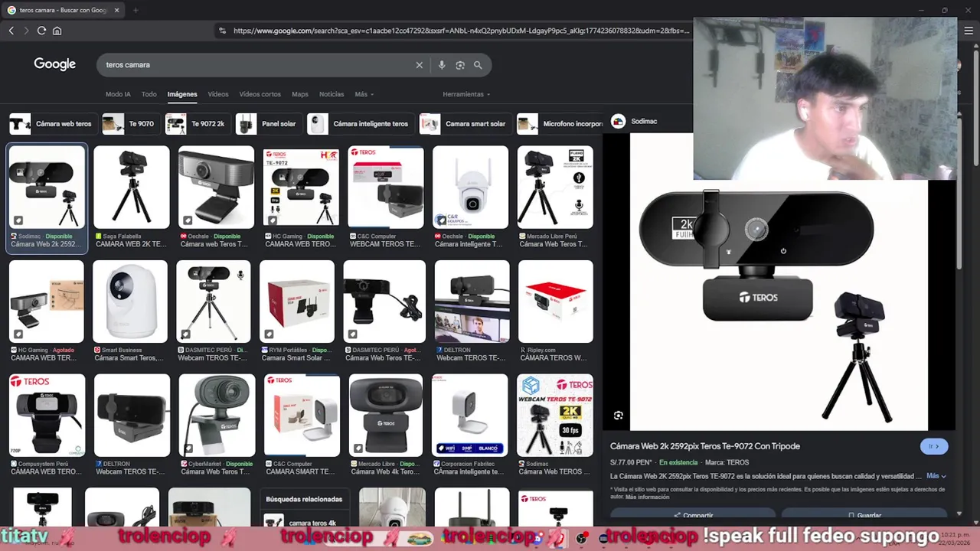Select the Cámara web teros filter chip
Screen dimensions: 980x551
point(51,124)
